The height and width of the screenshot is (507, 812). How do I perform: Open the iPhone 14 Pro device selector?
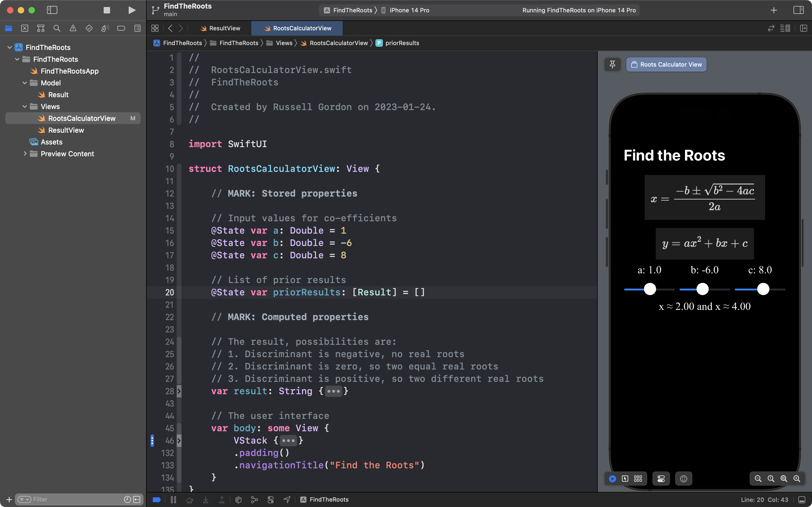[409, 10]
